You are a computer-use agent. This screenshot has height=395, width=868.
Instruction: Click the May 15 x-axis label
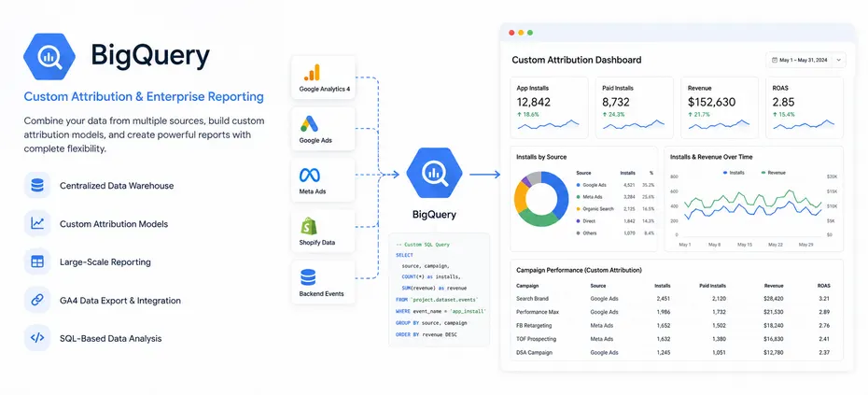[x=745, y=245]
